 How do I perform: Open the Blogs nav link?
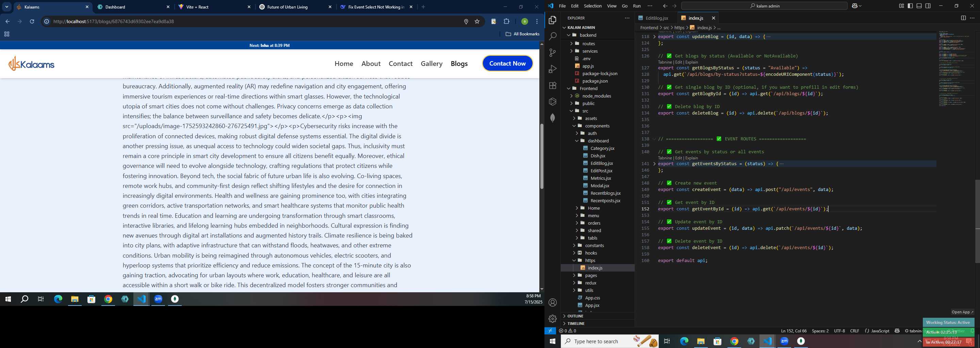(459, 64)
